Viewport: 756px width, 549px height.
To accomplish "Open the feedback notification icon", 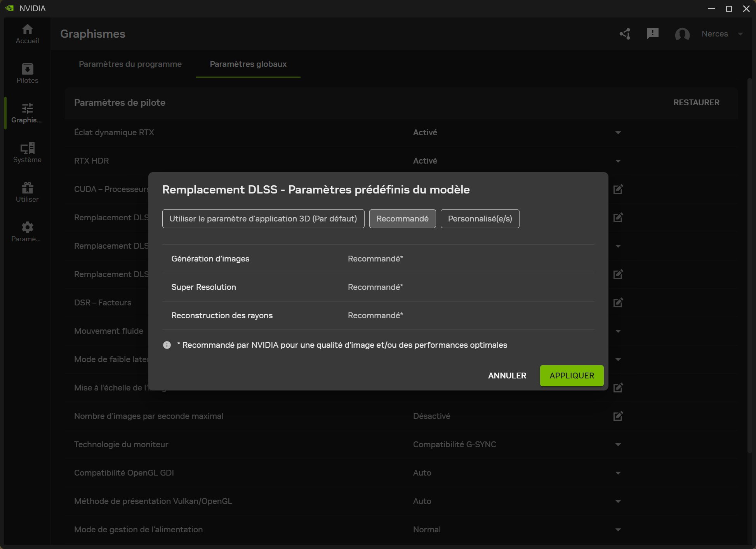I will tap(653, 34).
